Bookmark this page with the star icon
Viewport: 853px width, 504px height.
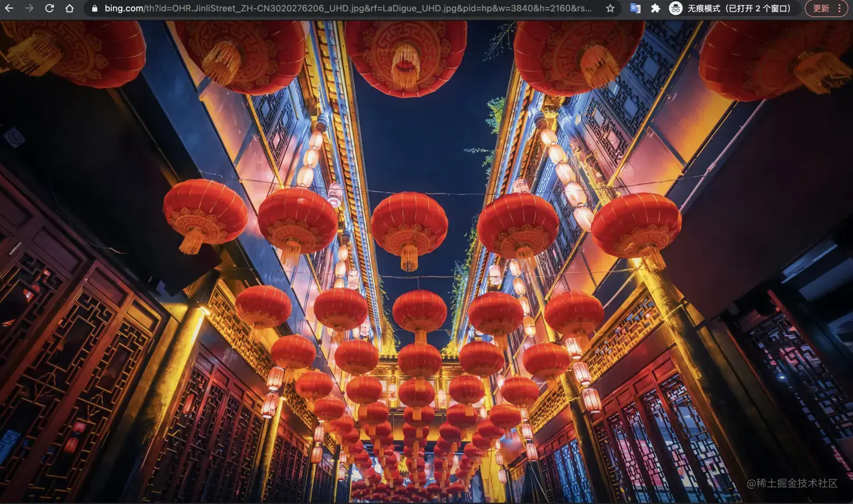pyautogui.click(x=610, y=9)
